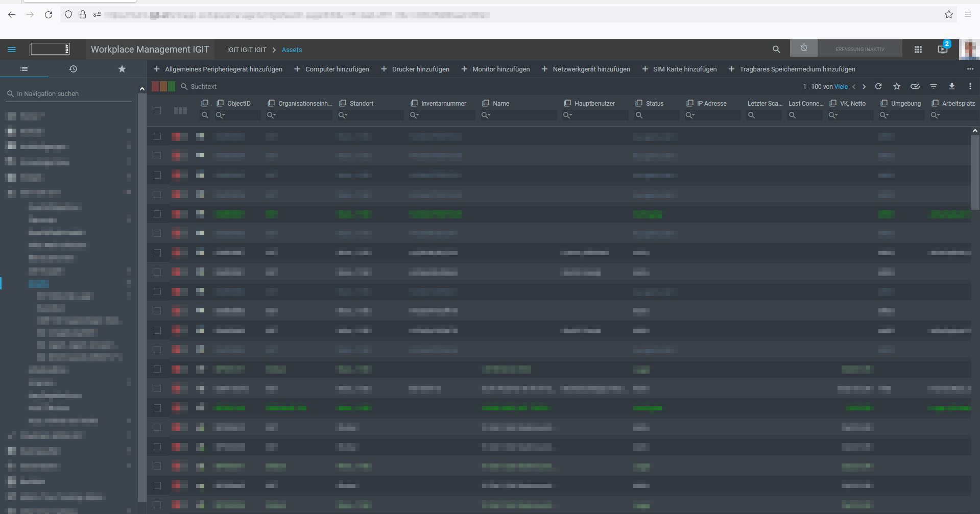Open the global search in the top bar
Screen dimensions: 980x514
tap(776, 49)
